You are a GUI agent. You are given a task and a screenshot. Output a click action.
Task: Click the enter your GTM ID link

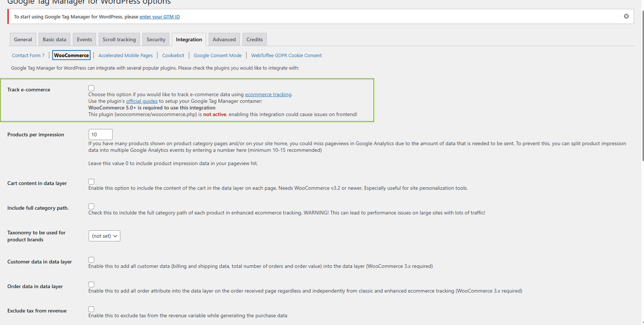coord(160,17)
